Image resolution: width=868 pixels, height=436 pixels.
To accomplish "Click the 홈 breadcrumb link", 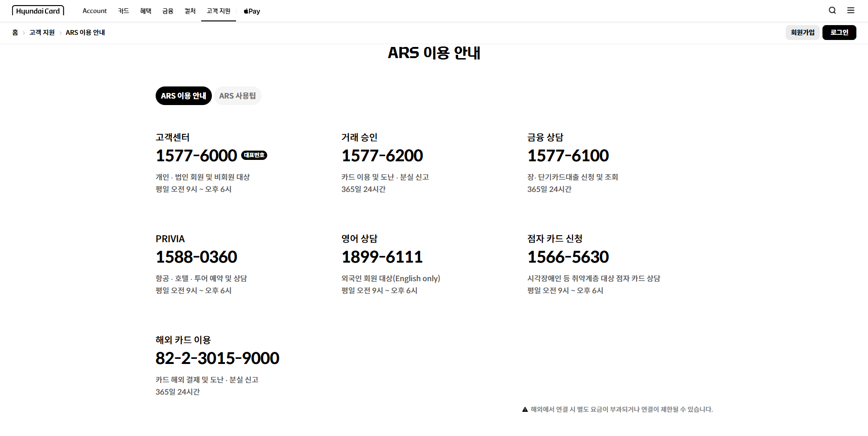I will click(15, 32).
